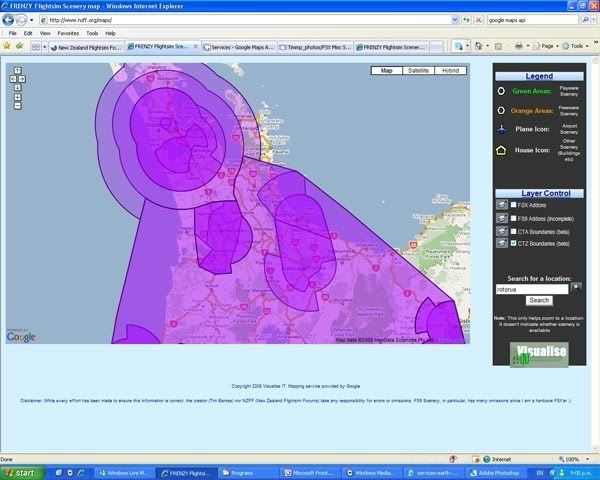600x480 pixels.
Task: Enable the FSX Addons checkbox
Action: pyautogui.click(x=514, y=205)
